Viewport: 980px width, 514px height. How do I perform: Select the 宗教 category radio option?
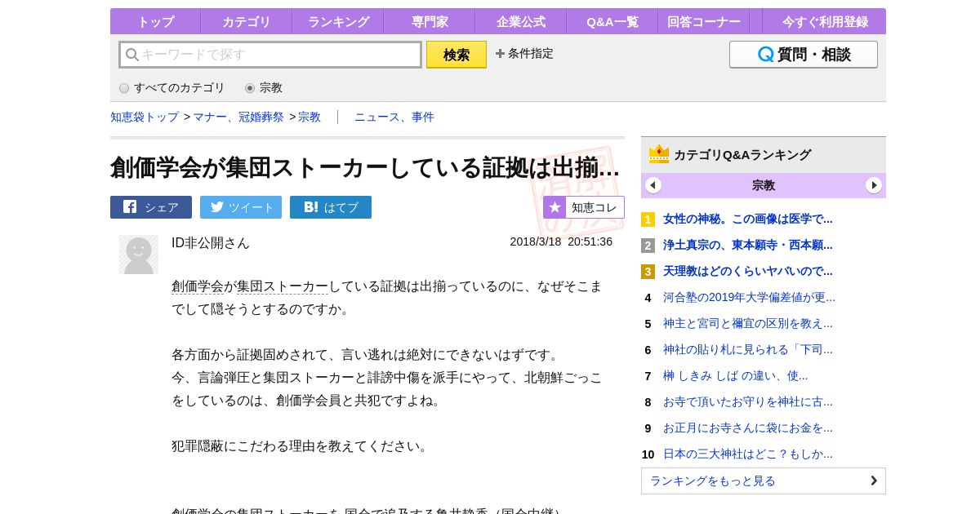[250, 88]
